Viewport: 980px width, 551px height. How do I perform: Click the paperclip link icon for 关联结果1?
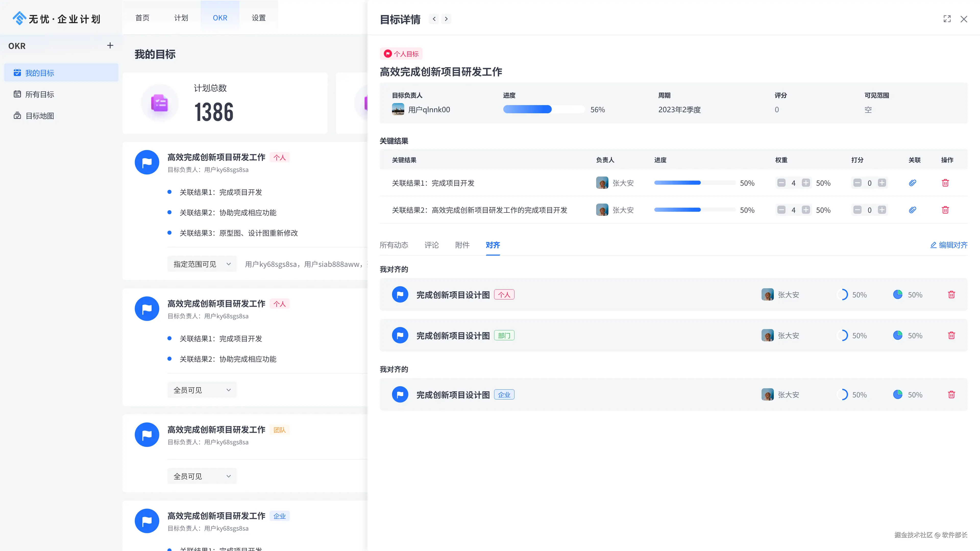[912, 183]
